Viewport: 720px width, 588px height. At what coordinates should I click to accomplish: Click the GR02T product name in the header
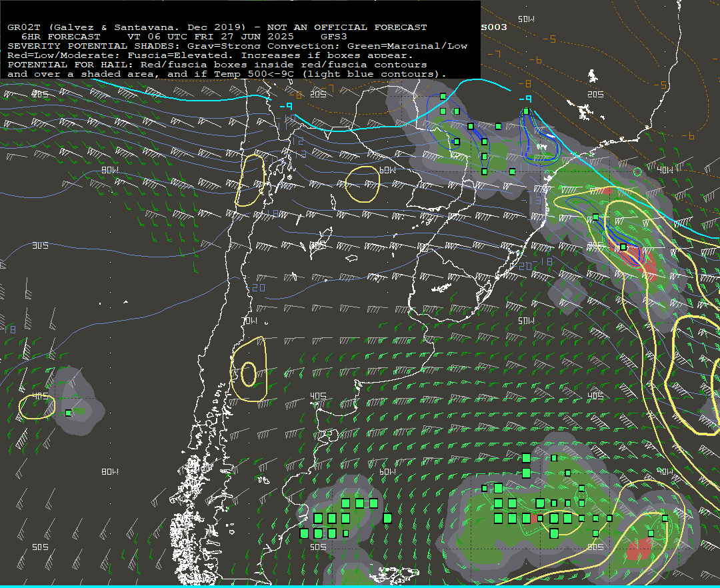pos(23,27)
